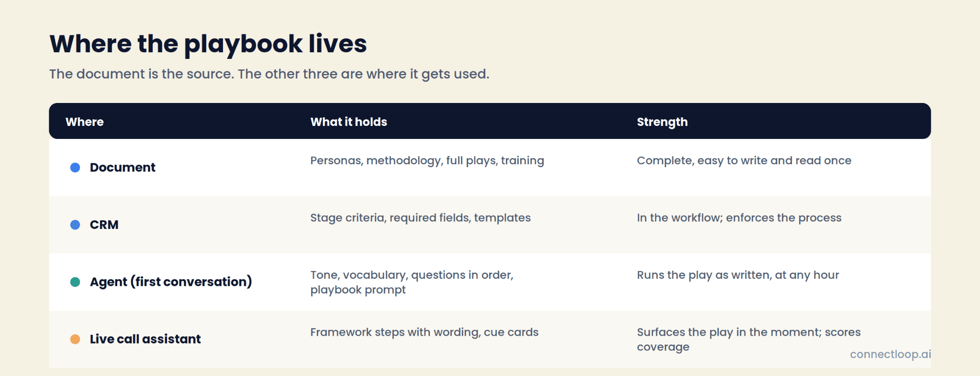Click Surfaces the play in the moment text

pyautogui.click(x=749, y=339)
